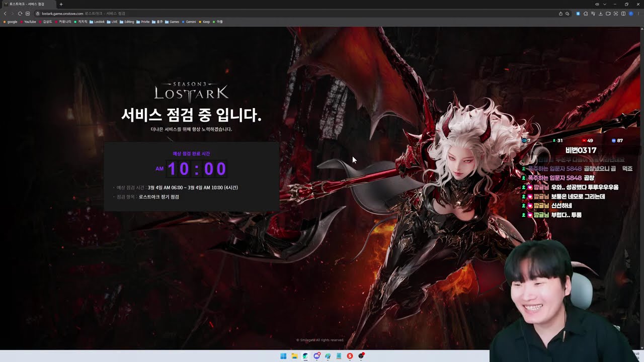
Task: Open the red S taskbar icon
Action: (350, 356)
